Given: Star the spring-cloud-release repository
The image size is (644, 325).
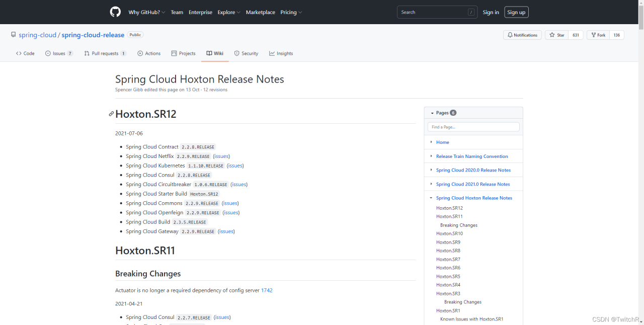Looking at the screenshot, I should [556, 35].
